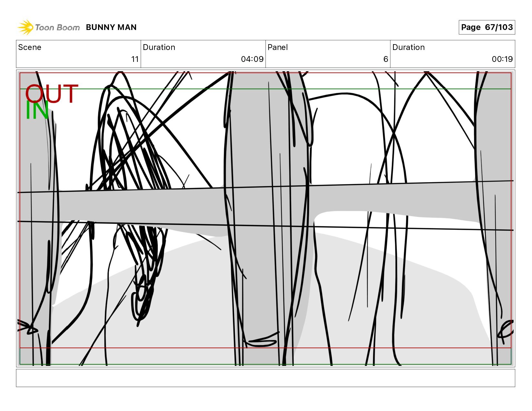The height and width of the screenshot is (411, 532).
Task: Click the Panel label
Action: pos(278,47)
